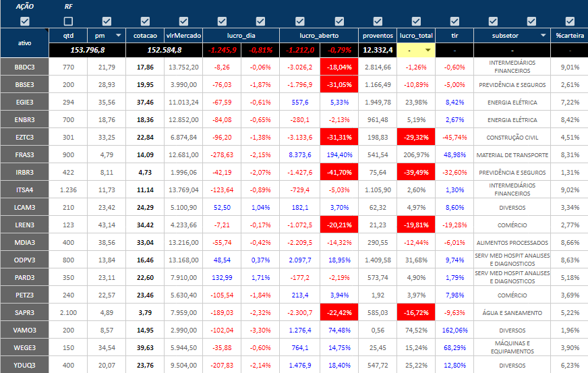Toggle checkbox above lucro_aberto -0,79% column
This screenshot has height=373, width=588.
click(x=339, y=22)
